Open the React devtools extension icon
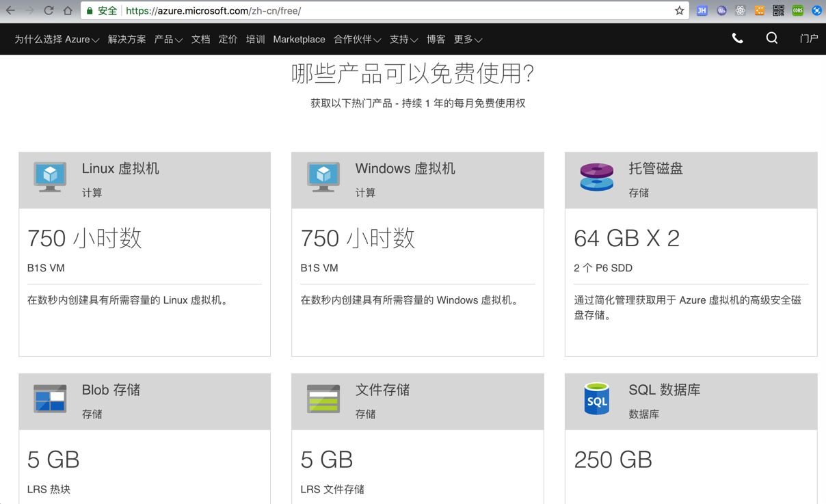Screen dimensions: 826x504 tap(741, 10)
